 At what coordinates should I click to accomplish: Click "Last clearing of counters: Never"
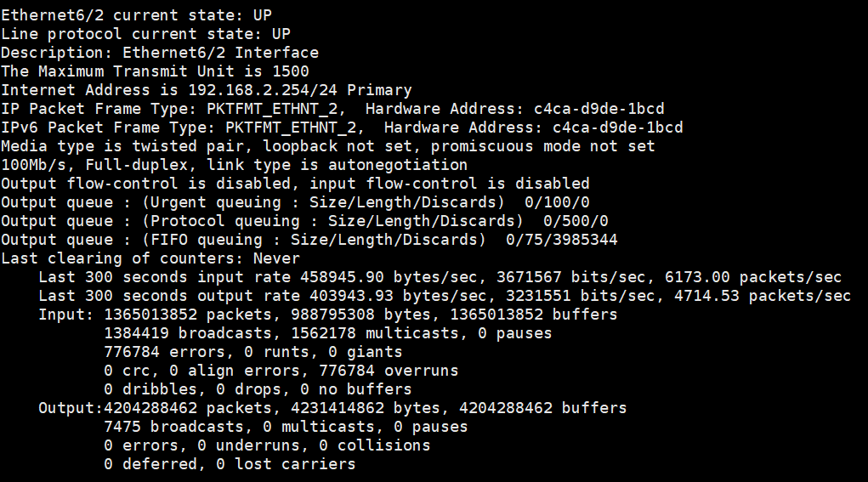(150, 258)
